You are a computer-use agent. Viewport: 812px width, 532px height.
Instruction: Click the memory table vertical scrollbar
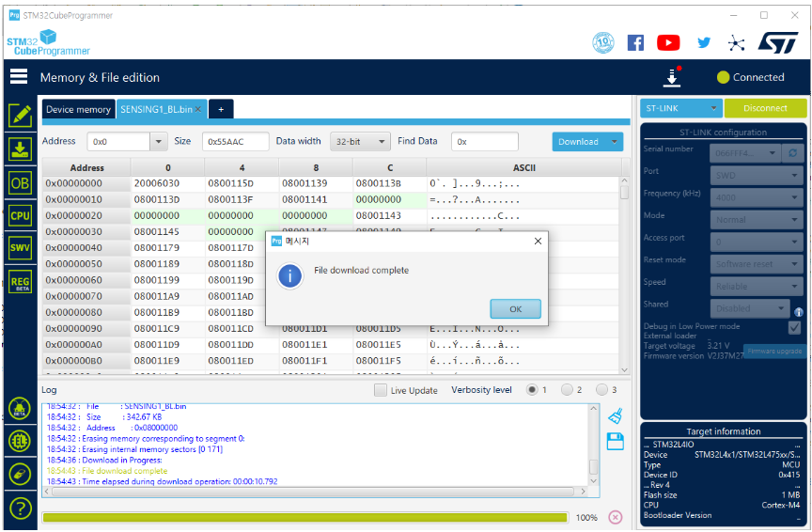tap(624, 192)
